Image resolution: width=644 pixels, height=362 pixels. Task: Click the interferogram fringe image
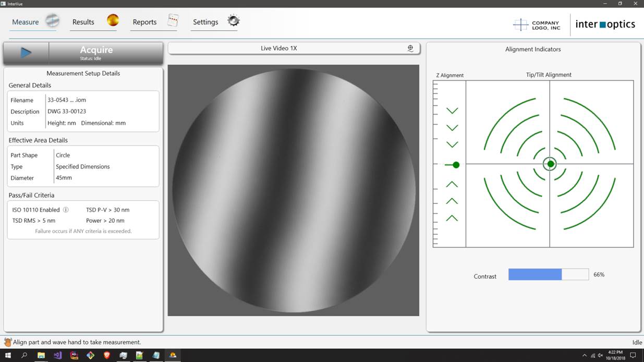(294, 190)
